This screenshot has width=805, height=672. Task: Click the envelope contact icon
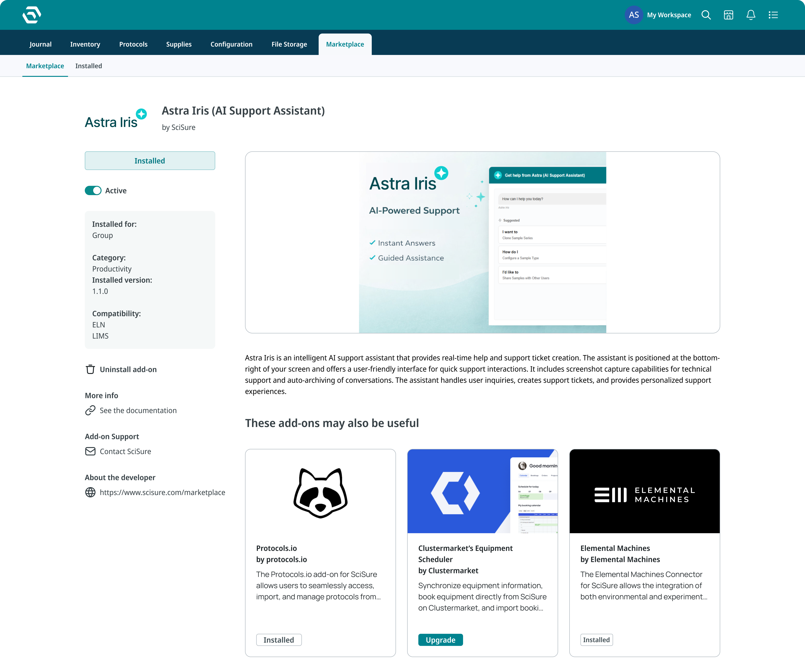pos(90,451)
